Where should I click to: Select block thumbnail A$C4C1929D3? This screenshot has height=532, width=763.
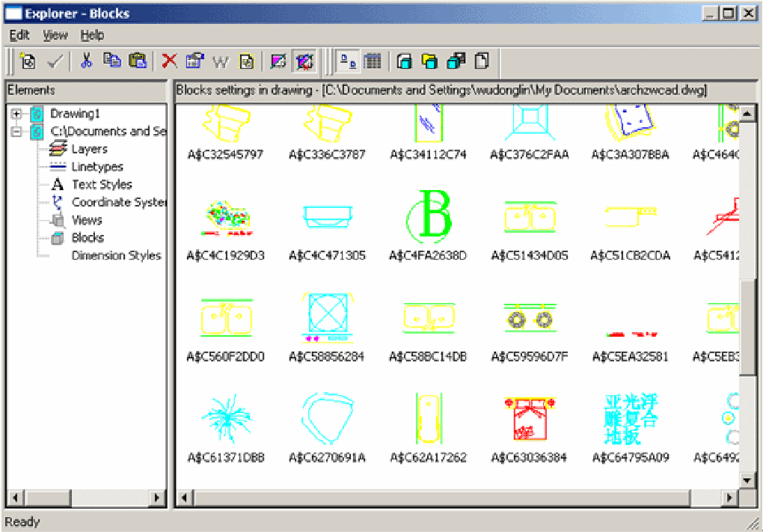click(x=227, y=219)
